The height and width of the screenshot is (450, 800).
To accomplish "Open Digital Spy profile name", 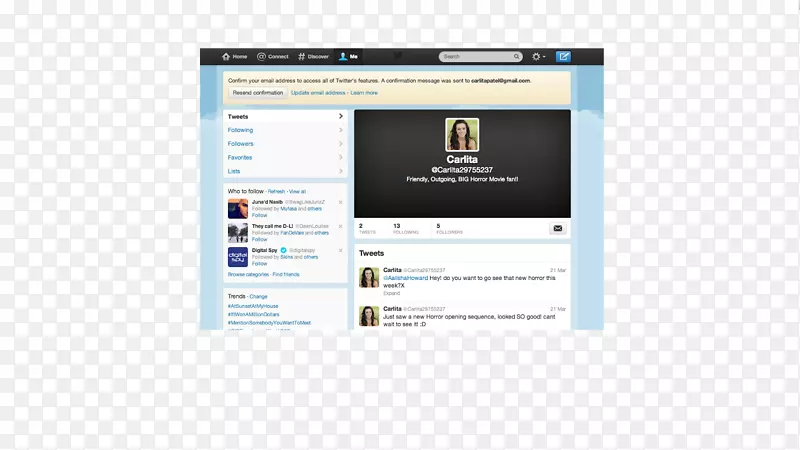I will point(264,250).
